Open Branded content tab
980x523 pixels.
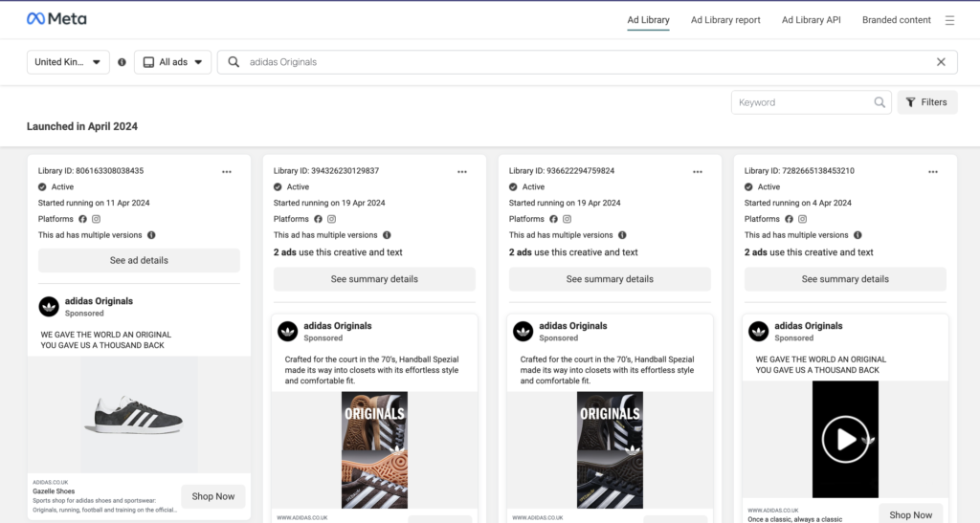click(896, 20)
